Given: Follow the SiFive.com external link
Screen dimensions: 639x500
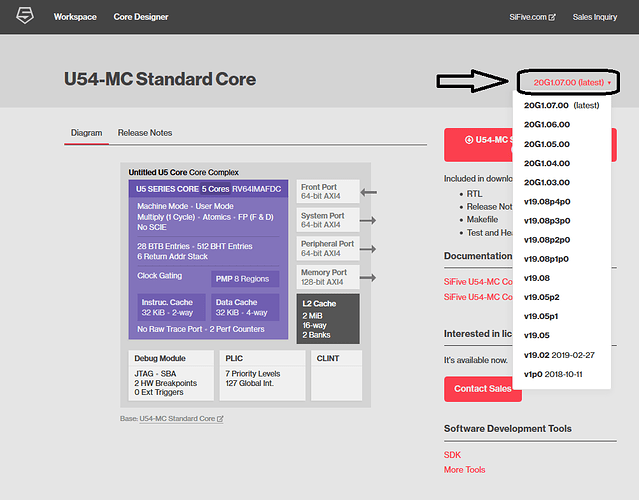Looking at the screenshot, I should point(532,17).
